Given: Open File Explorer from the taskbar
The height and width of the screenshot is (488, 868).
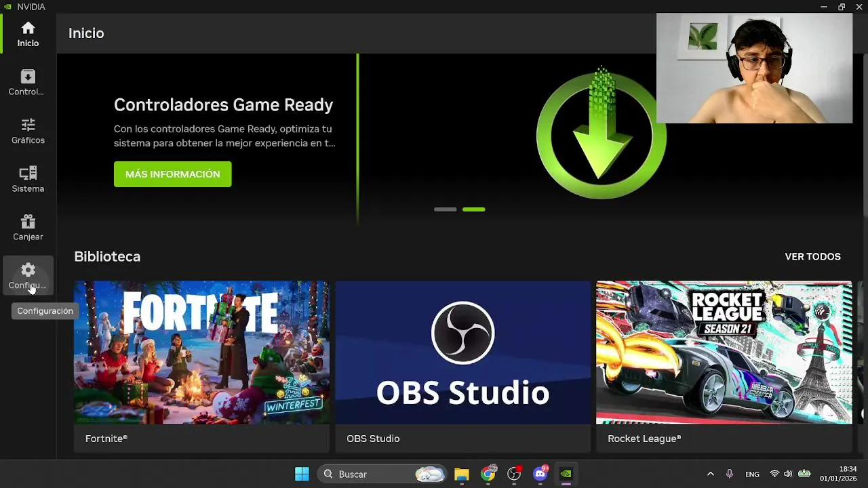Looking at the screenshot, I should click(x=462, y=474).
